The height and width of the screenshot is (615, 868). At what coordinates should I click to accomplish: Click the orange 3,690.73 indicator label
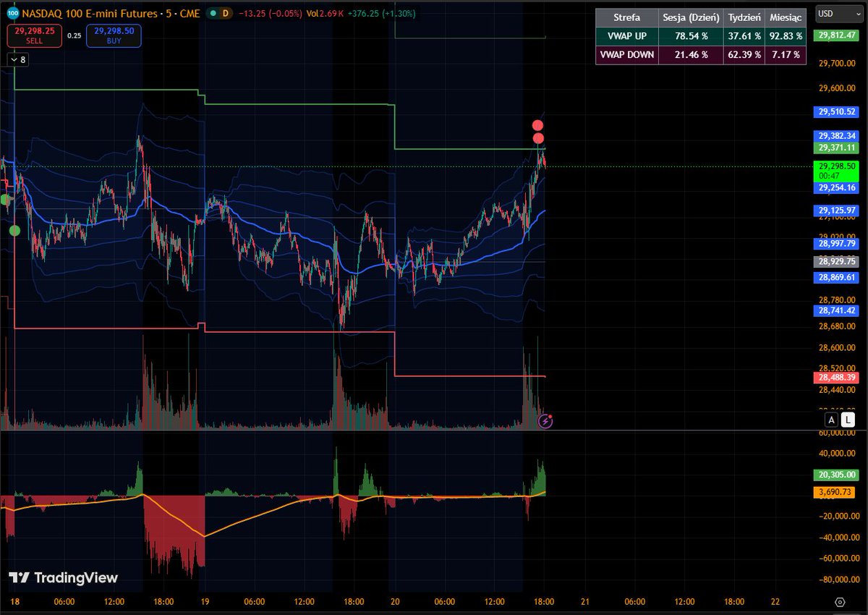tap(835, 492)
